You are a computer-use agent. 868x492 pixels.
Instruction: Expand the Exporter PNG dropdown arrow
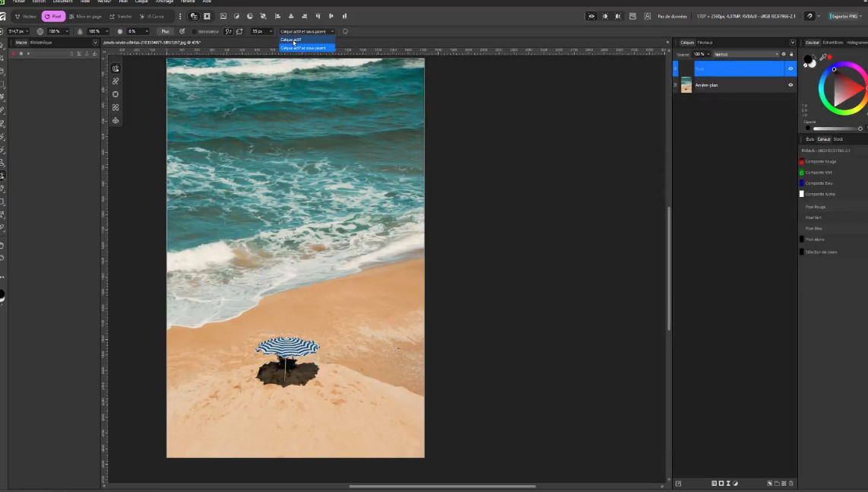click(861, 17)
